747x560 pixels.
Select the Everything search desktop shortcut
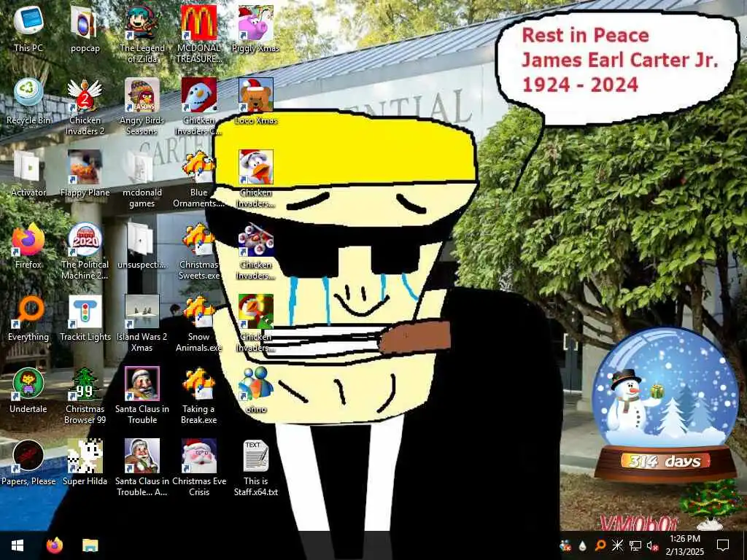pos(28,318)
